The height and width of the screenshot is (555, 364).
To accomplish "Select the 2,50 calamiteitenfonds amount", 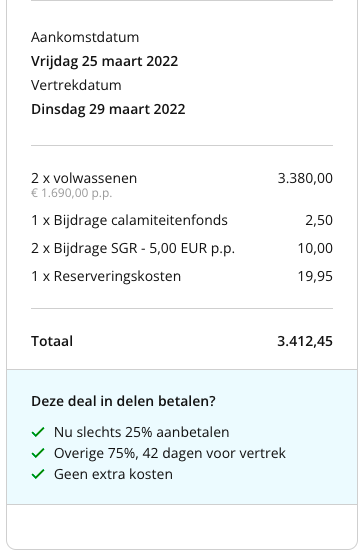I will [x=319, y=220].
